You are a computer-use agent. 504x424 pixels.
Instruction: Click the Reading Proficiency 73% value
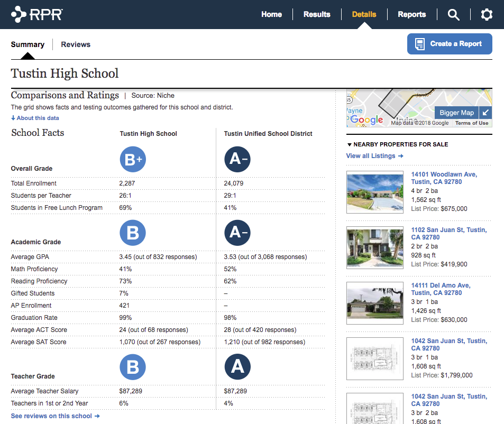coord(125,281)
